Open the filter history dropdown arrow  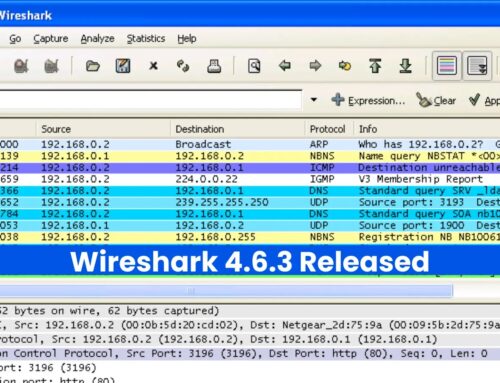[314, 100]
